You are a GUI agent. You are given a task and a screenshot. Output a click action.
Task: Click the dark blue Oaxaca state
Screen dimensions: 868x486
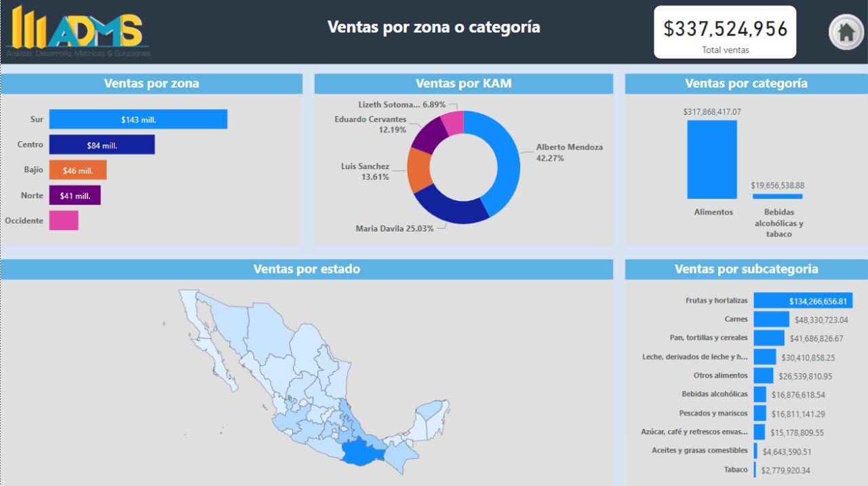click(361, 451)
